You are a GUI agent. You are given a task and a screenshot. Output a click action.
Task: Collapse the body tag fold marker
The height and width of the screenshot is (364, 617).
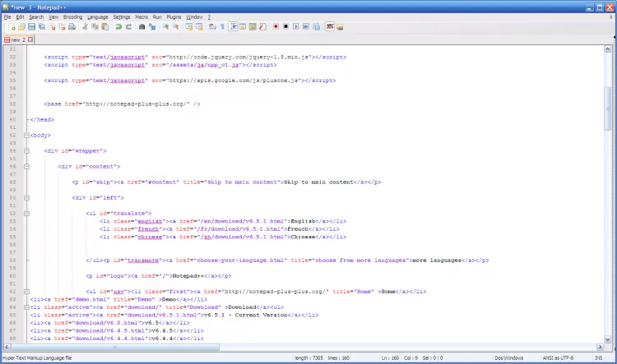point(26,135)
